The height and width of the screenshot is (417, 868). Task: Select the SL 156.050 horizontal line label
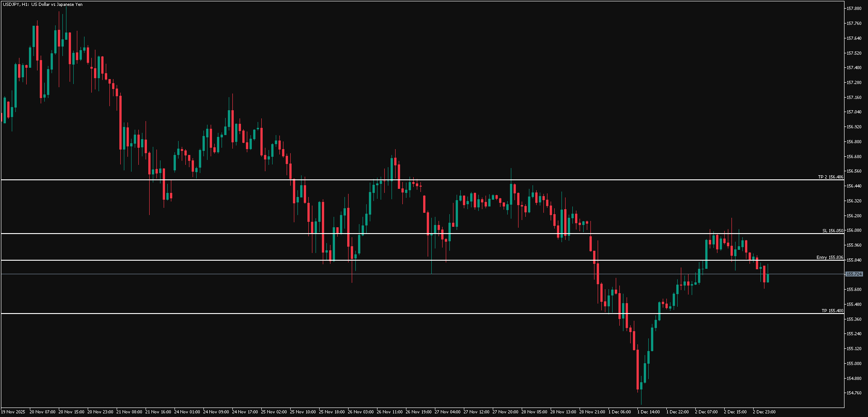(x=832, y=230)
